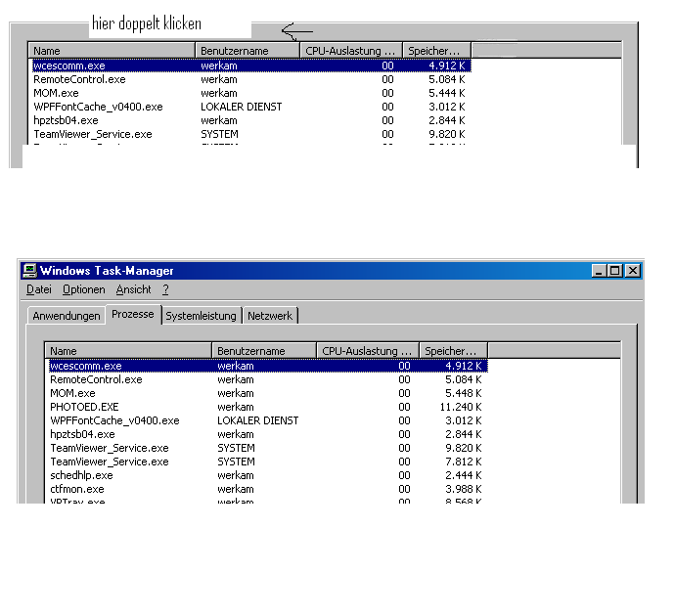
Task: Click Benutzername header in the top cropped list
Action: pos(247,51)
